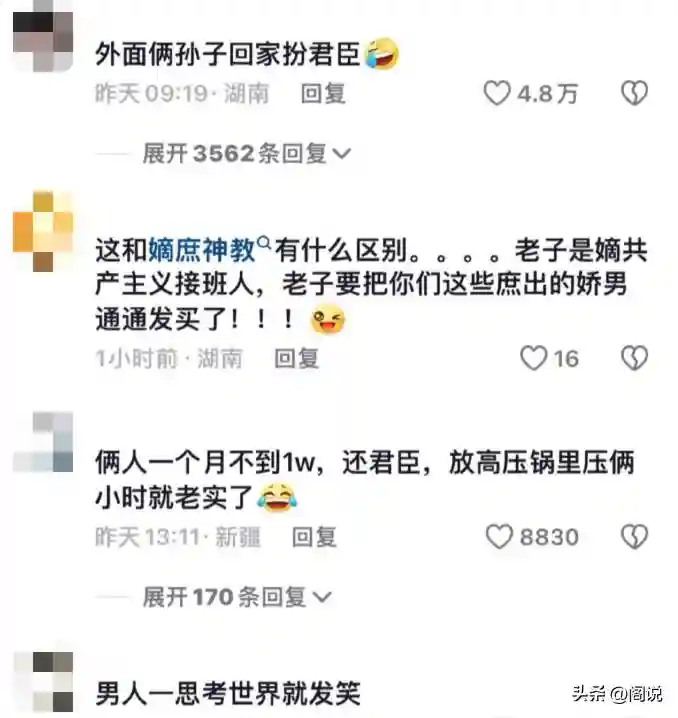Reply to the 1小时前 湖南 comment
The image size is (678, 718).
click(x=296, y=358)
